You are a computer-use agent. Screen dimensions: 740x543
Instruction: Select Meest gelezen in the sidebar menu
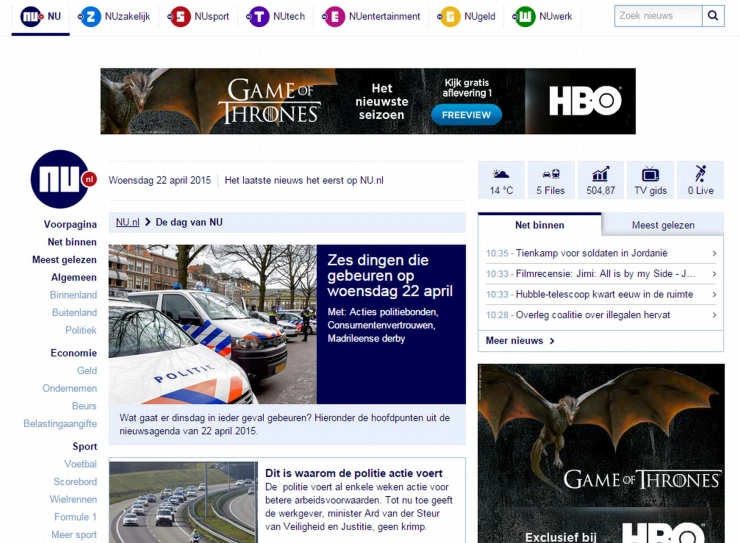tap(64, 260)
